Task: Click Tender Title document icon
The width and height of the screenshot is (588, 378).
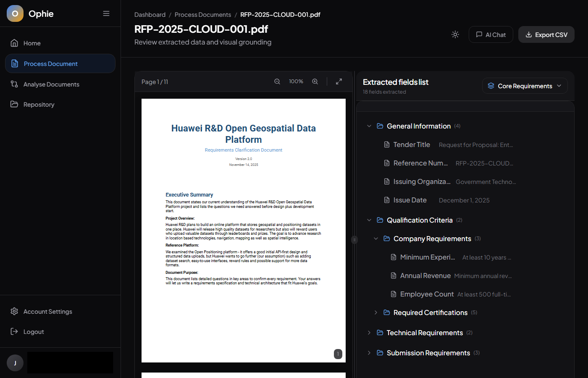Action: [387, 144]
